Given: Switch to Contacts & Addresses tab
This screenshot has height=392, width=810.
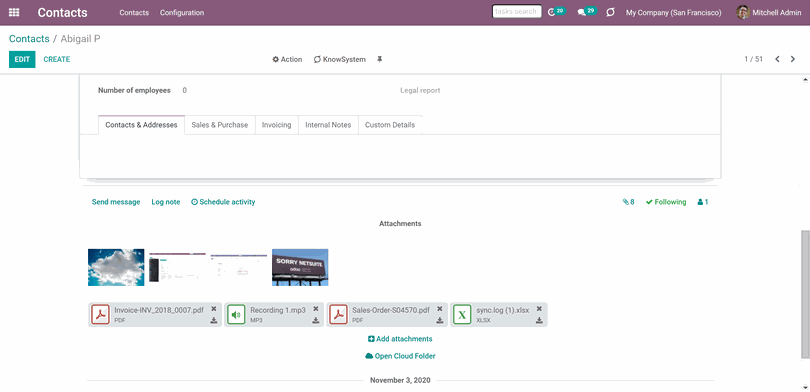Looking at the screenshot, I should point(142,125).
